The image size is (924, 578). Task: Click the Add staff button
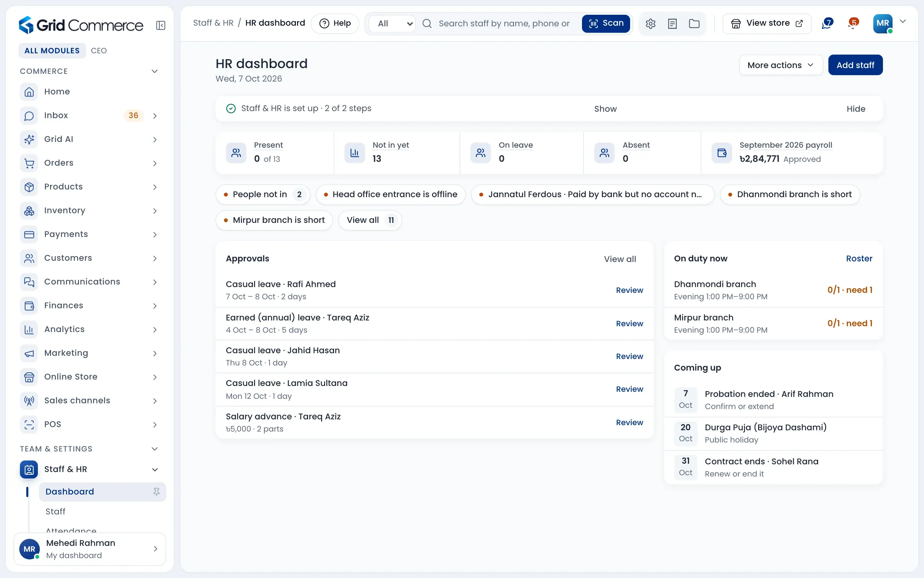click(855, 65)
